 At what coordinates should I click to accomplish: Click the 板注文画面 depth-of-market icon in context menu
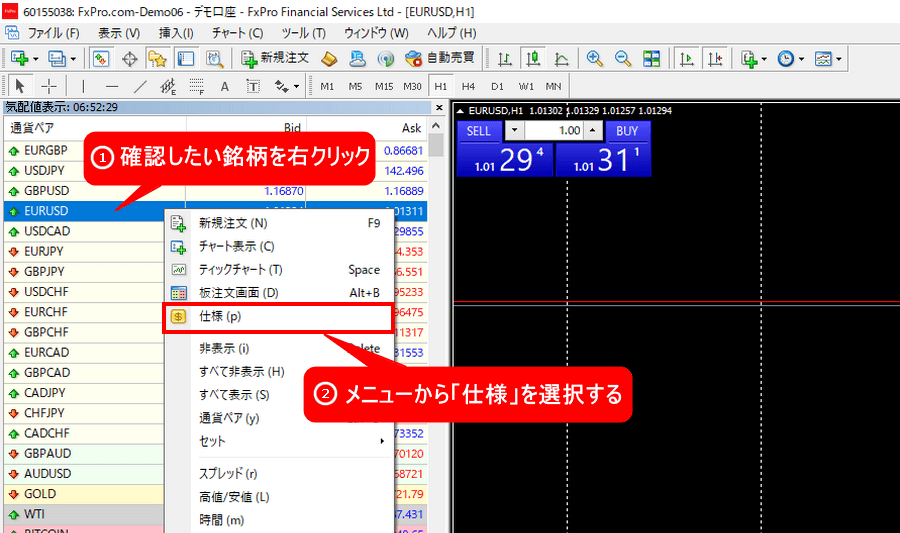point(179,293)
